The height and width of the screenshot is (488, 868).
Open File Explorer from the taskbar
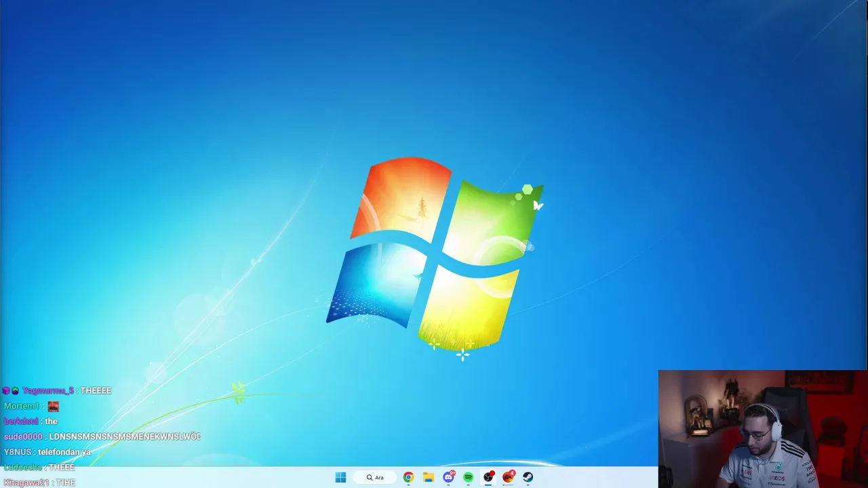[429, 477]
